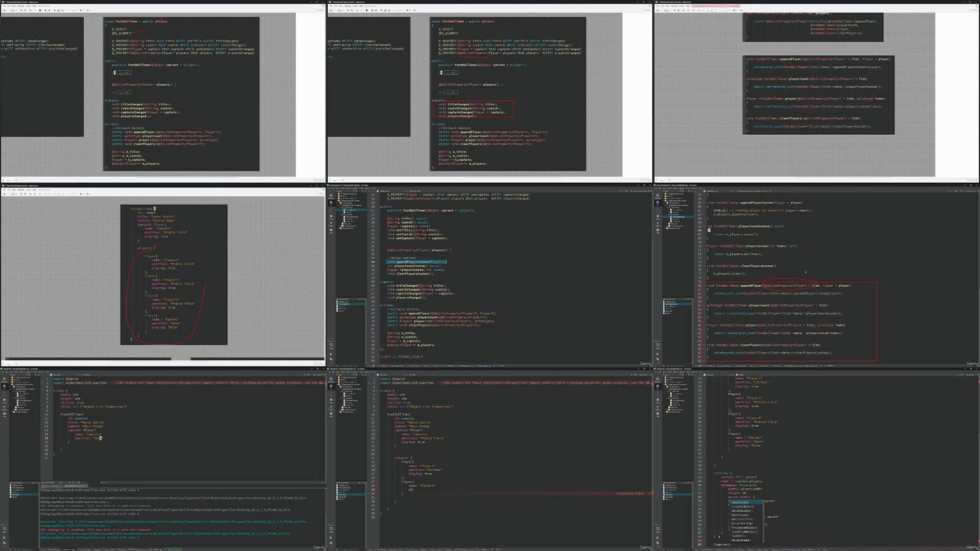Image resolution: width=980 pixels, height=551 pixels.
Task: Open Welcome mode in the footballteam.h header window
Action: pyautogui.click(x=331, y=195)
